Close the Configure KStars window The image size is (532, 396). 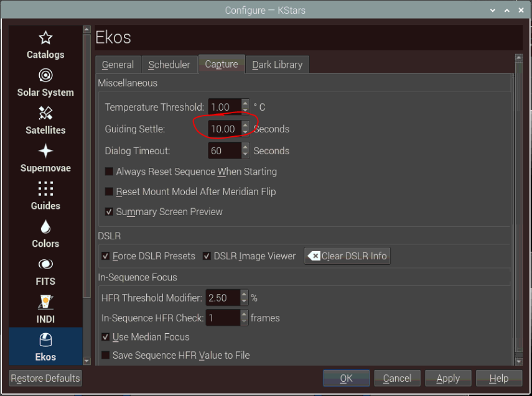(521, 10)
